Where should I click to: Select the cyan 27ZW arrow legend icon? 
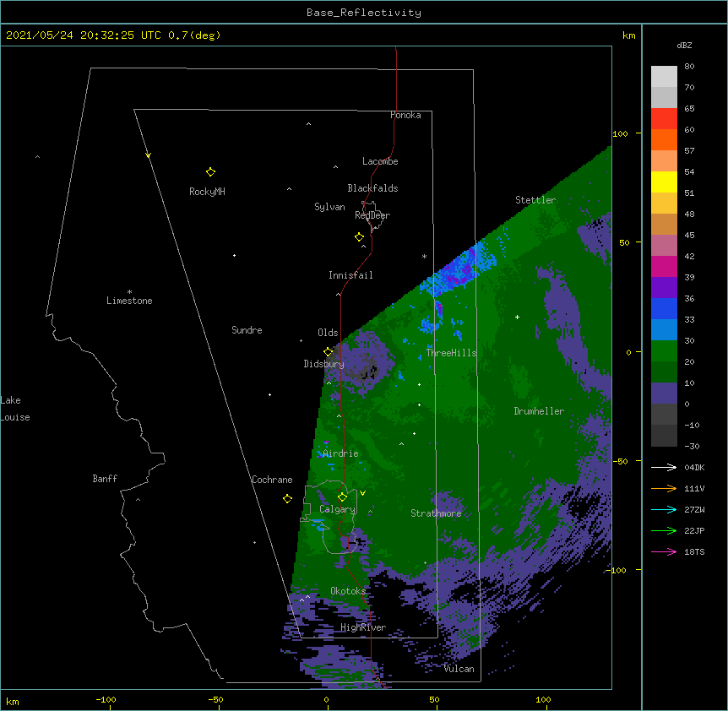coord(664,509)
